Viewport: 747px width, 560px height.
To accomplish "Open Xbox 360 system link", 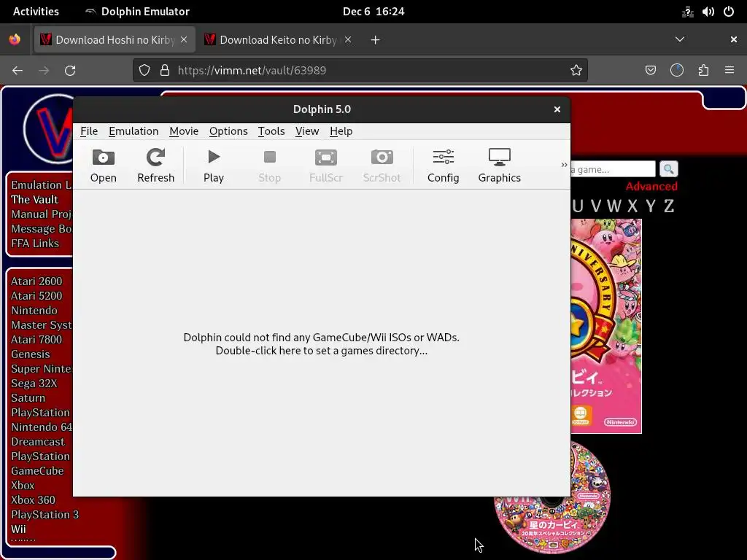I will (x=33, y=500).
